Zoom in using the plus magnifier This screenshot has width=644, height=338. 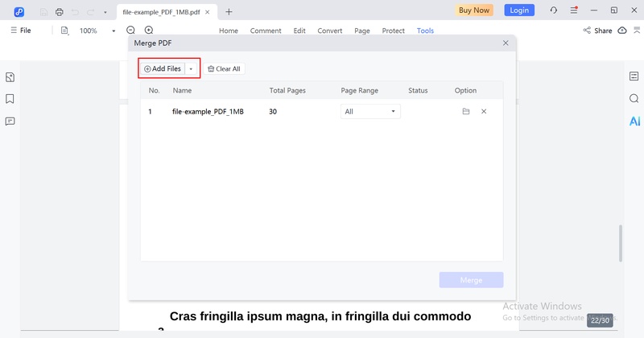[x=148, y=31]
